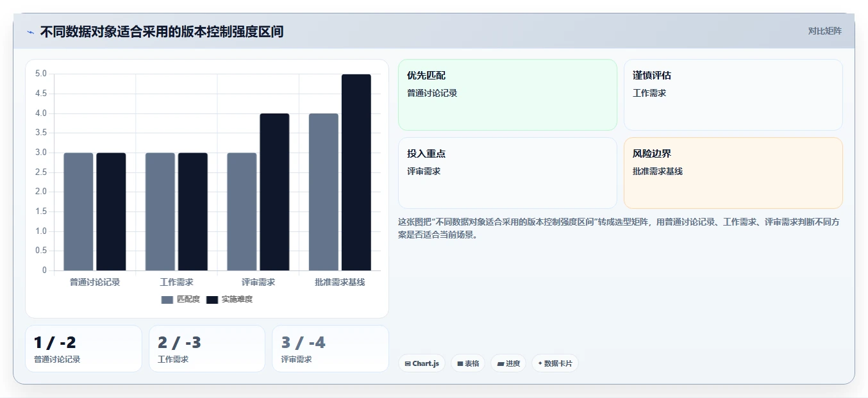Click 评审需求 text in 投入重点 card
The height and width of the screenshot is (398, 868).
424,171
